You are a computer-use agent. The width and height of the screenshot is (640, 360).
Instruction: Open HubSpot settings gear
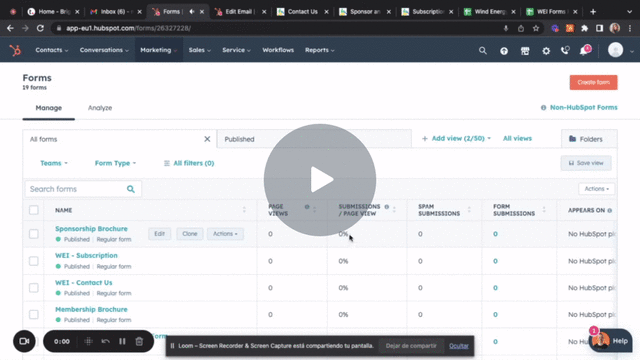tap(546, 51)
